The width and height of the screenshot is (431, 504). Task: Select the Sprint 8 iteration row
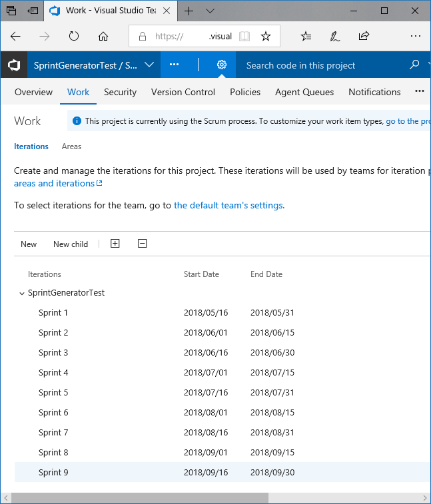(222, 452)
